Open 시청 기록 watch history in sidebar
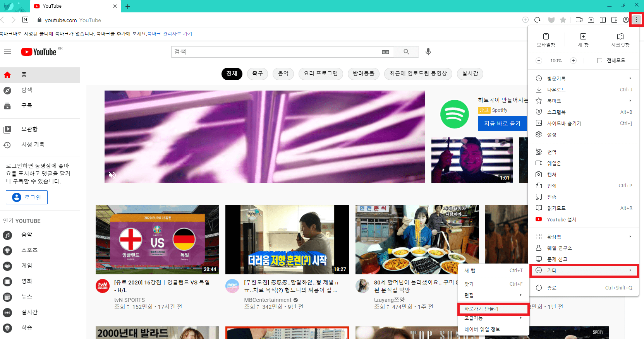The height and width of the screenshot is (339, 644). (40, 145)
